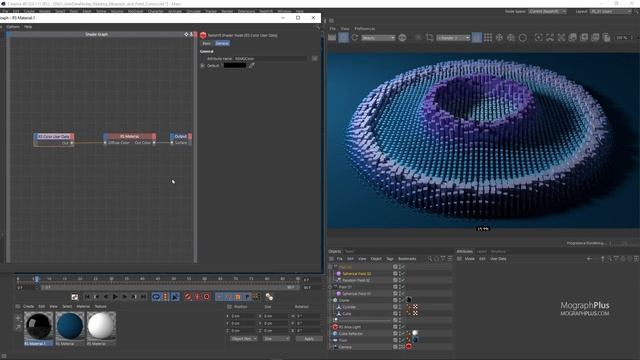Image resolution: width=640 pixels, height=360 pixels.
Task: Toggle the checkbox left of the Default label
Action: (x=202, y=65)
